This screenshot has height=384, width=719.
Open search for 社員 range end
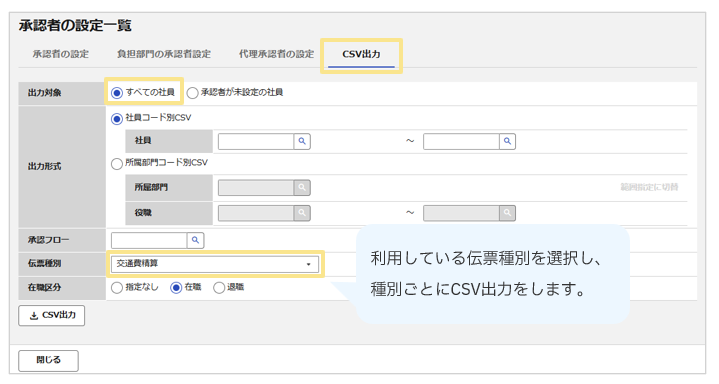point(508,141)
